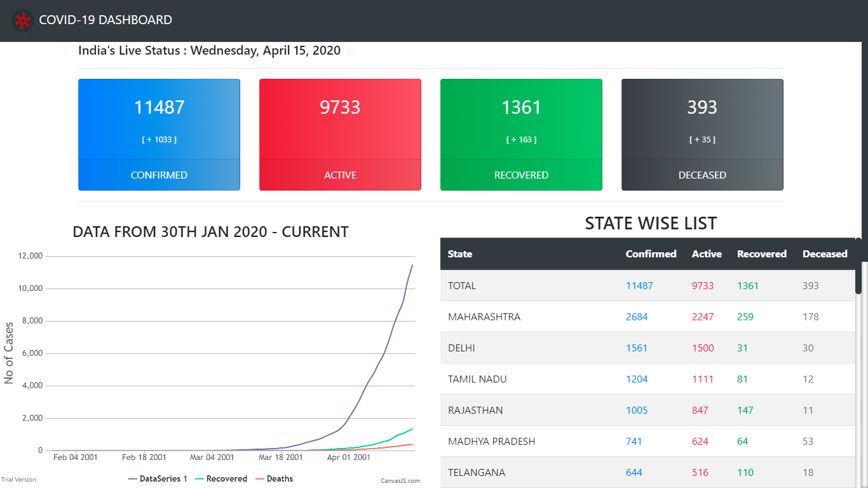
Task: Click the Trial Version label
Action: click(18, 479)
